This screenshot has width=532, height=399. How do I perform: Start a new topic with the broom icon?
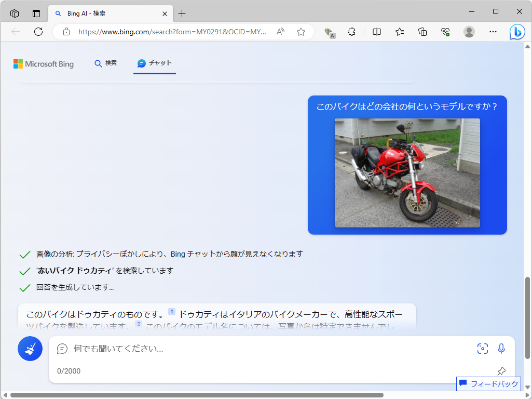[30, 349]
